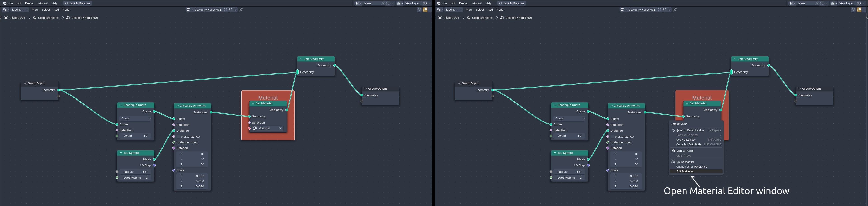Click add view layer icon in left window

pos(425,3)
